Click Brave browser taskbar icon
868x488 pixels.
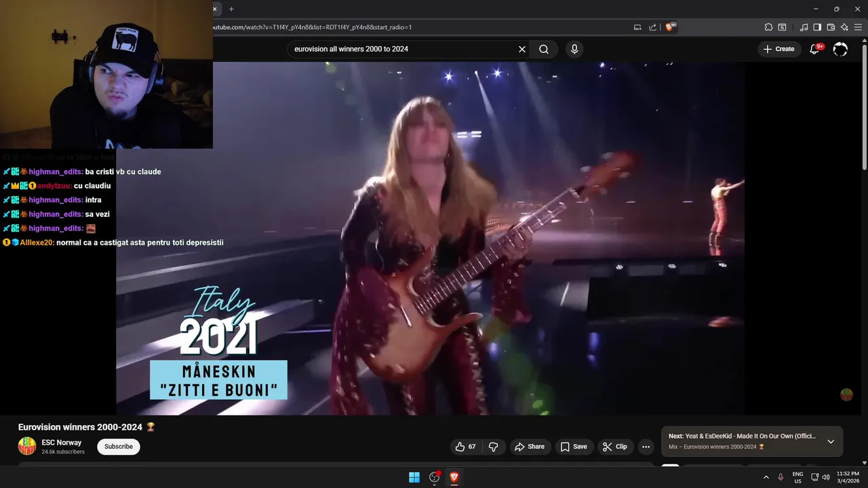[454, 477]
